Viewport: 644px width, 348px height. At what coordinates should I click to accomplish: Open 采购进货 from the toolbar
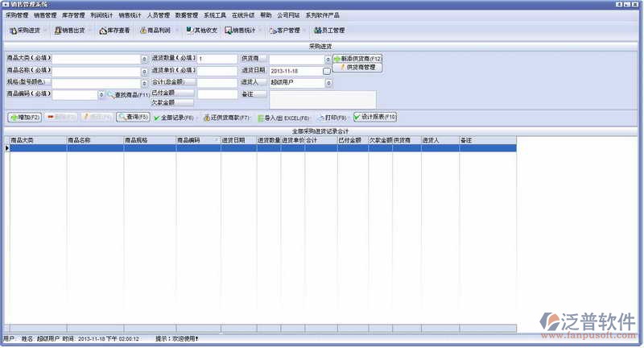point(26,31)
